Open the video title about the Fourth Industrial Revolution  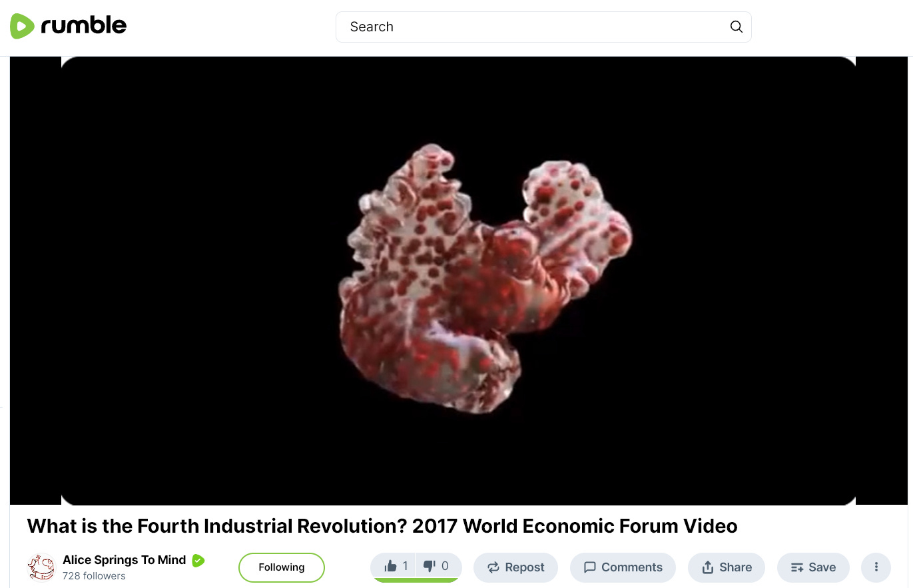[382, 526]
